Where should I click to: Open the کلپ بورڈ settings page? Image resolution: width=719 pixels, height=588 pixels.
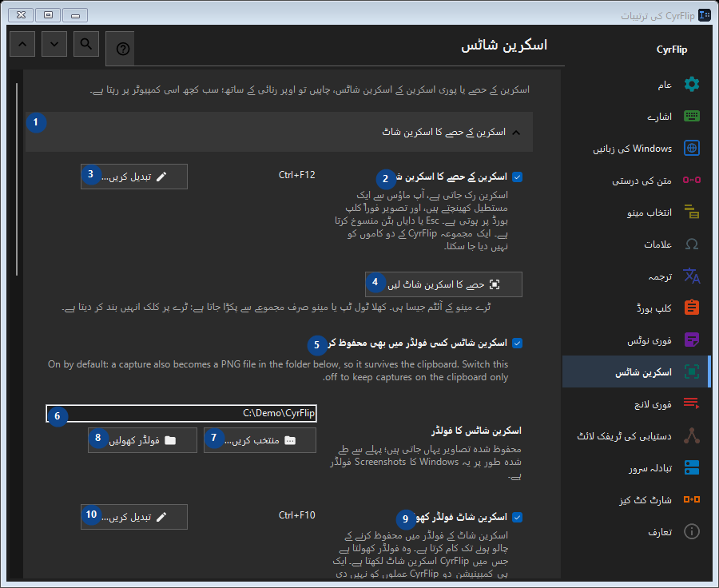(637, 308)
